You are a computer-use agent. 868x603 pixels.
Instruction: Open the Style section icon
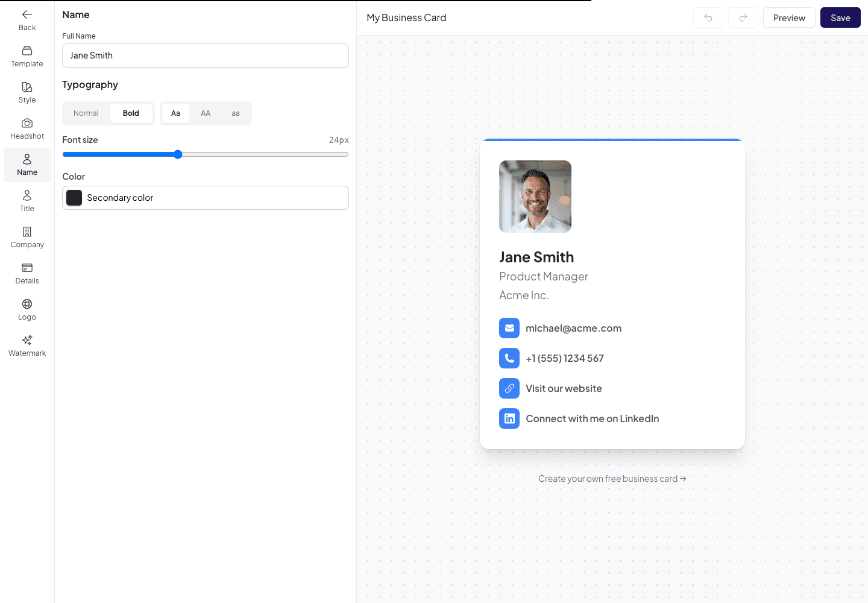pyautogui.click(x=27, y=87)
